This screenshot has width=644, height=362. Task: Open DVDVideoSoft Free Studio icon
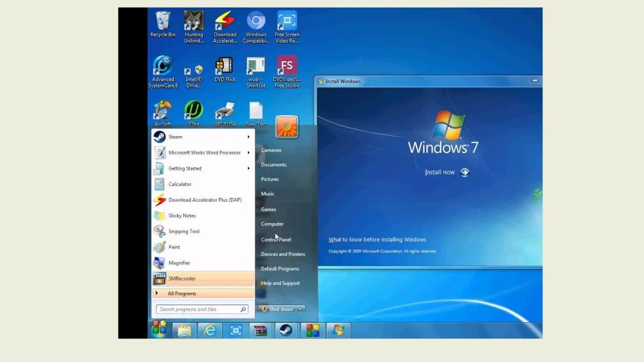287,68
